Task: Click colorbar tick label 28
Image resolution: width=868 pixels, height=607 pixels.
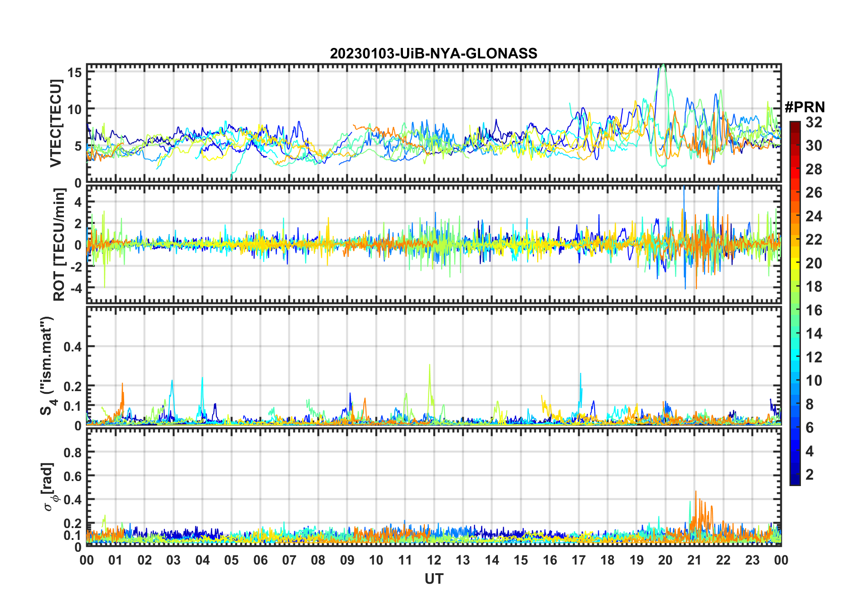Action: (814, 169)
